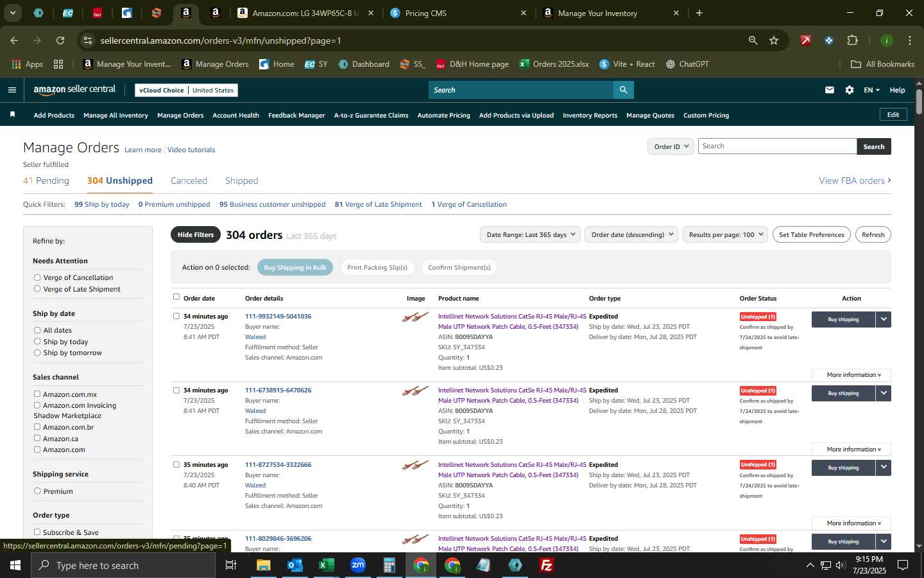Viewport: 924px width, 578px height.
Task: Tick the select-all orders checkbox in header
Action: pos(176,297)
